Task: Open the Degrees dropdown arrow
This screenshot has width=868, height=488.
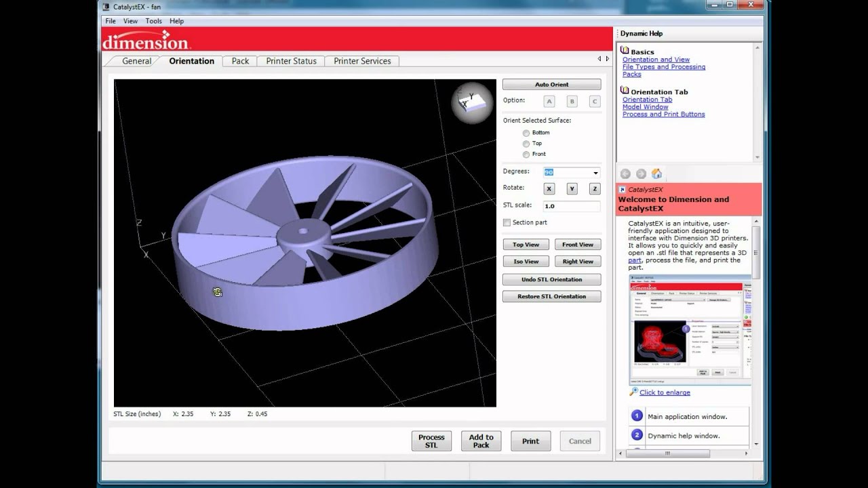Action: pos(595,173)
